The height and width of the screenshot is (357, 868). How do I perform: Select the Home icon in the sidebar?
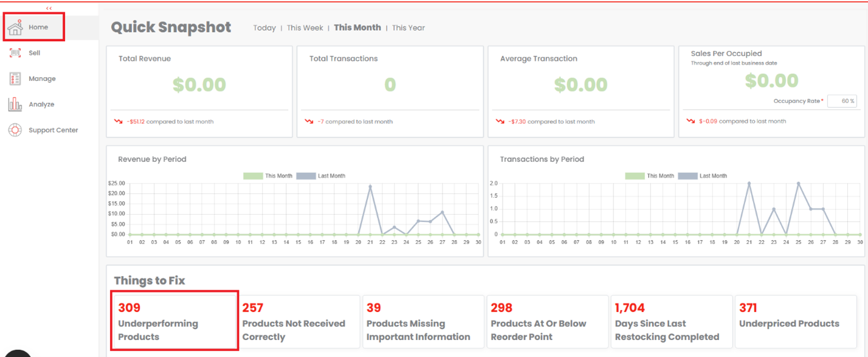(15, 27)
